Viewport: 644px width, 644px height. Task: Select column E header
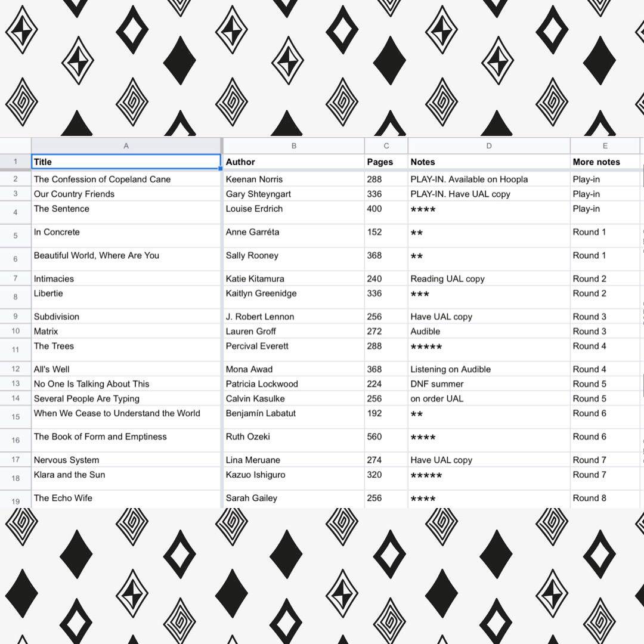click(x=605, y=145)
